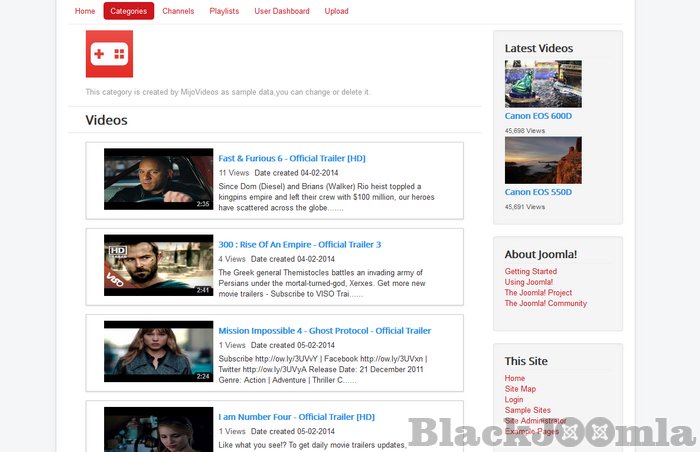Open the Home menu item
The height and width of the screenshot is (452, 700).
pyautogui.click(x=85, y=11)
